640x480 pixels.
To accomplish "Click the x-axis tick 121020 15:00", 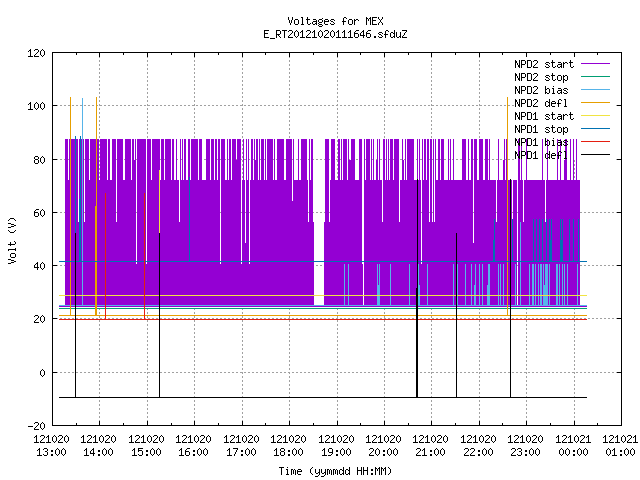I will coord(146,446).
